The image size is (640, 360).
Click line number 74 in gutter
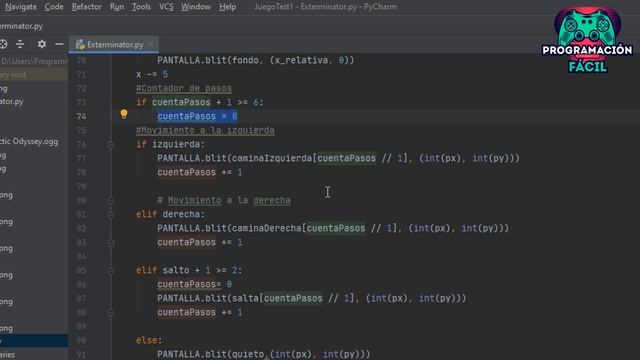(81, 116)
